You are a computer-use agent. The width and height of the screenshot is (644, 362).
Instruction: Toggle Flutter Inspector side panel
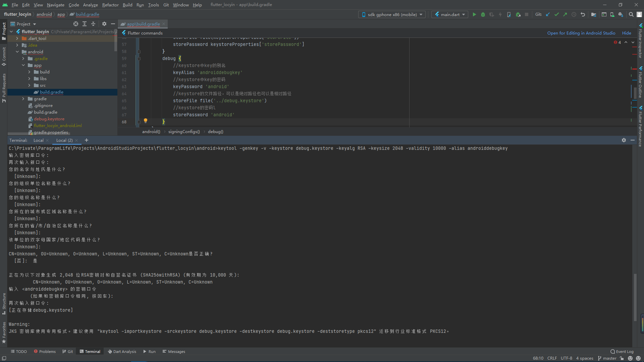pyautogui.click(x=640, y=41)
